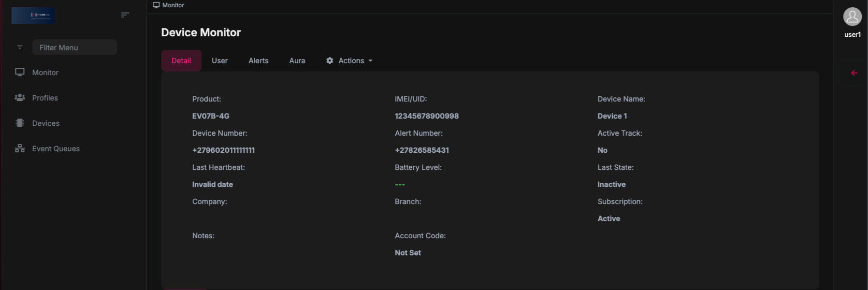Click the breadcrumb monitor icon at top
Screen dimensions: 868x290
tap(156, 5)
